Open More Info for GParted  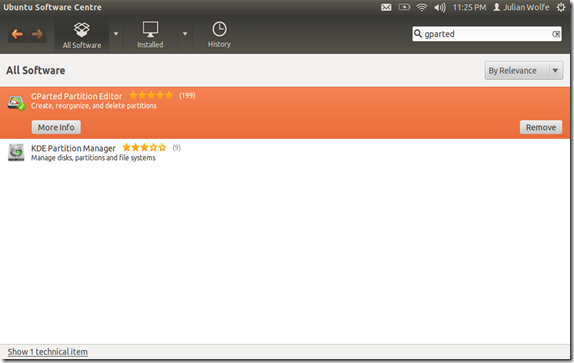[56, 127]
